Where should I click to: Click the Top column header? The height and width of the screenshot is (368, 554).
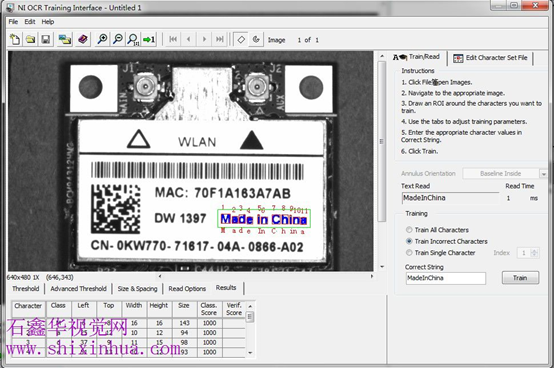click(109, 309)
